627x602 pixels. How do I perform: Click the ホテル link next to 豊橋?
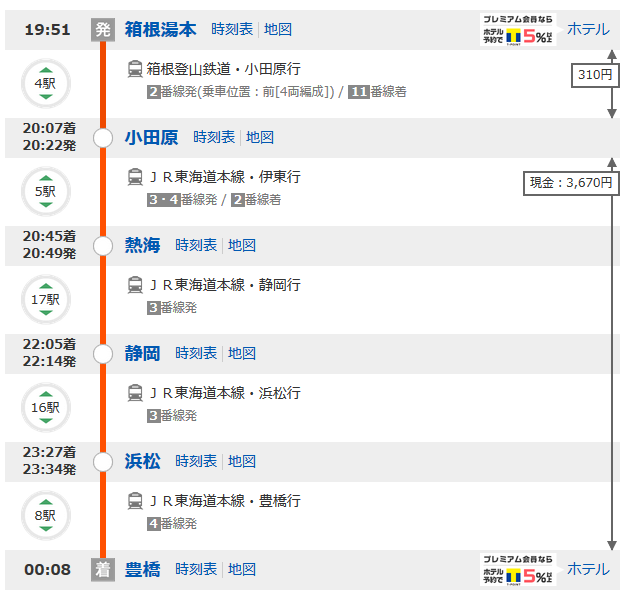(x=588, y=569)
